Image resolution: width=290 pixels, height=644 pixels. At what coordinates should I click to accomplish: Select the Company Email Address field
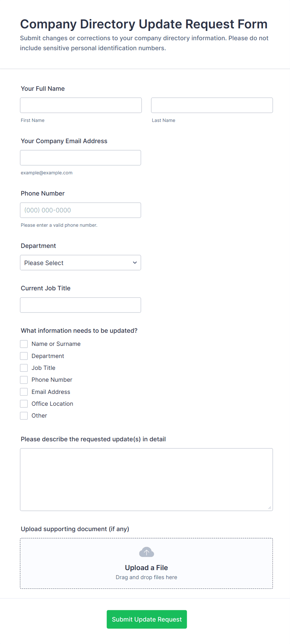(x=80, y=158)
